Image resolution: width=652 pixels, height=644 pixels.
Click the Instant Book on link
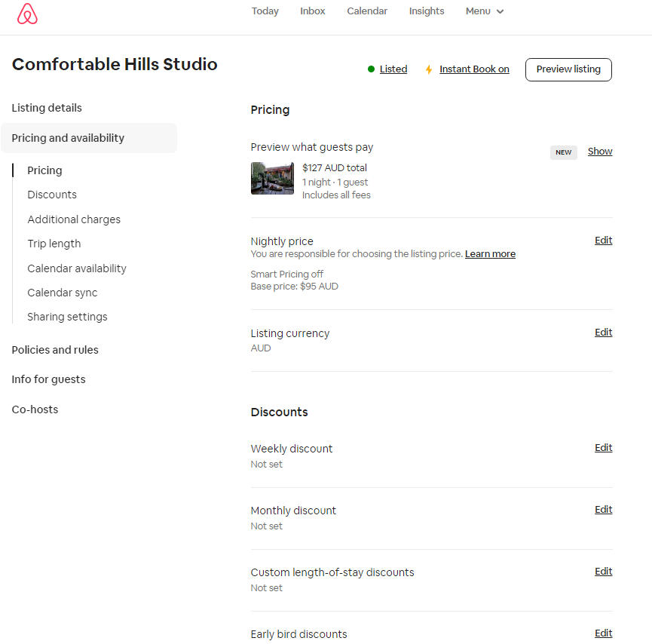tap(474, 69)
